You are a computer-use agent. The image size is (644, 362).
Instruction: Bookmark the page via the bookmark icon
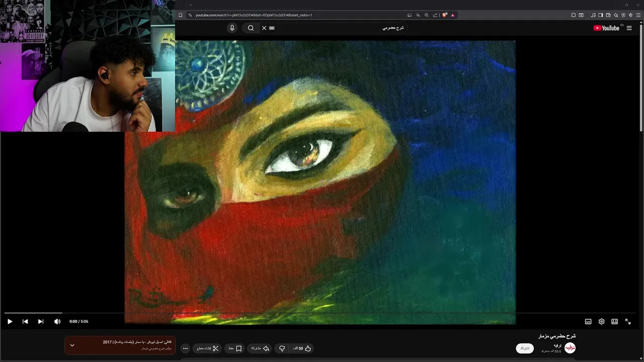[x=181, y=15]
